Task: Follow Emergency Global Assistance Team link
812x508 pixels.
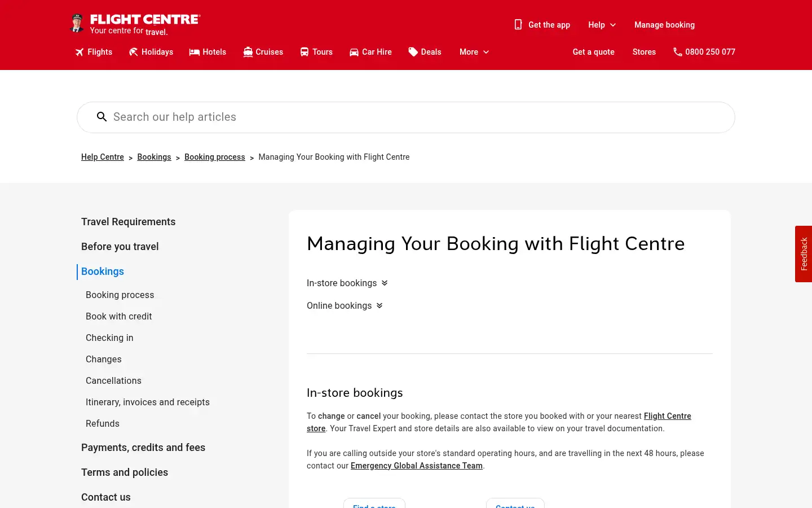Action: pos(417,466)
